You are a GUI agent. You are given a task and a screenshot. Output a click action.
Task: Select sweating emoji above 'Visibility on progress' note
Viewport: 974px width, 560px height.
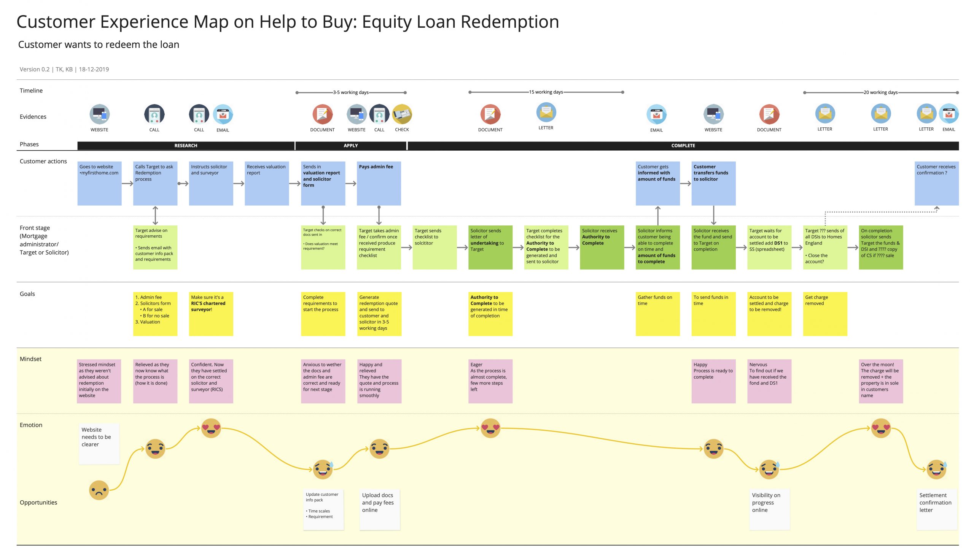pyautogui.click(x=769, y=469)
